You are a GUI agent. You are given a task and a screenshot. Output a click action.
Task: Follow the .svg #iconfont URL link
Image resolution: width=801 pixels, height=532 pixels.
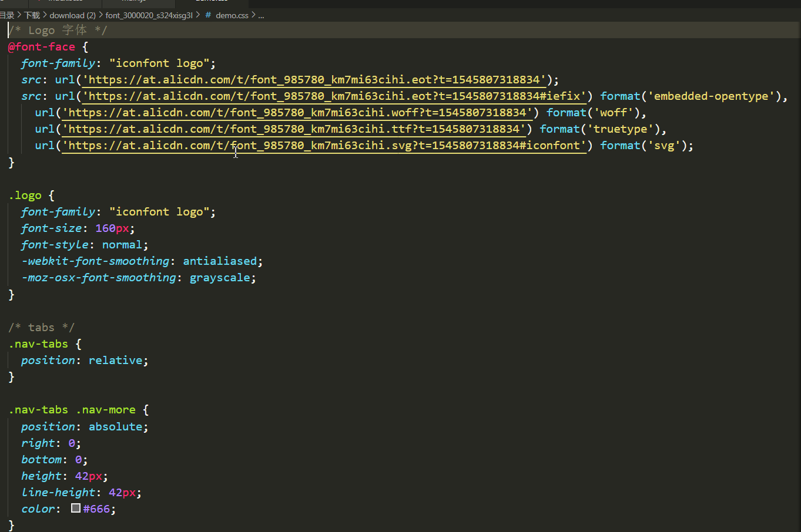324,146
